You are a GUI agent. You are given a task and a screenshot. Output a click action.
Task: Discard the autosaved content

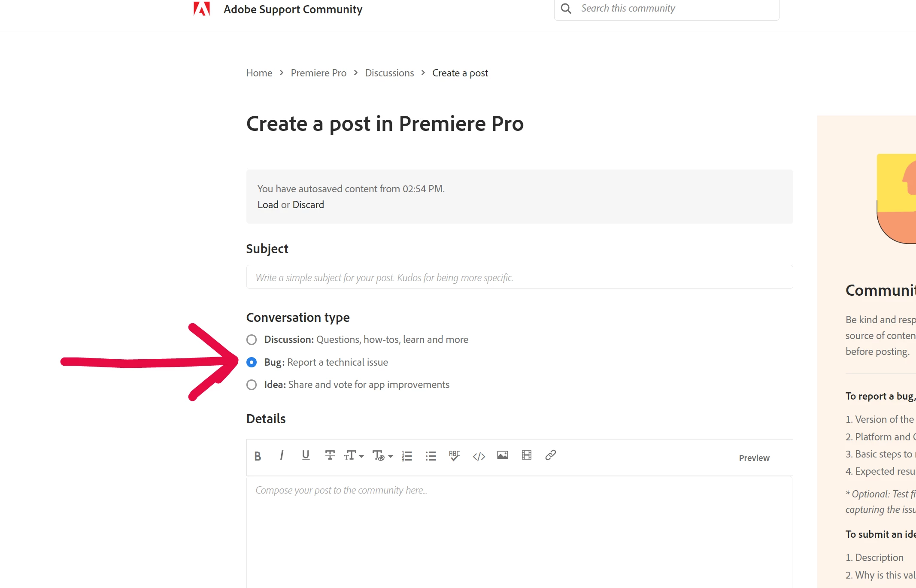308,205
